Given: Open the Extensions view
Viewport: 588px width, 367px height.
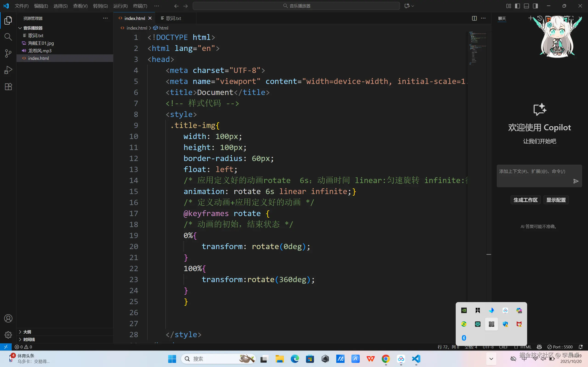Looking at the screenshot, I should coord(8,87).
